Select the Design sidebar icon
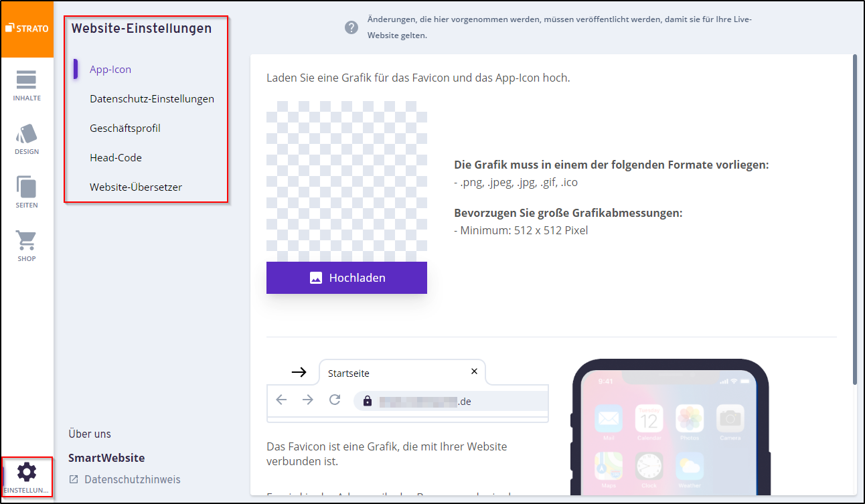Image resolution: width=865 pixels, height=504 pixels. tap(27, 137)
